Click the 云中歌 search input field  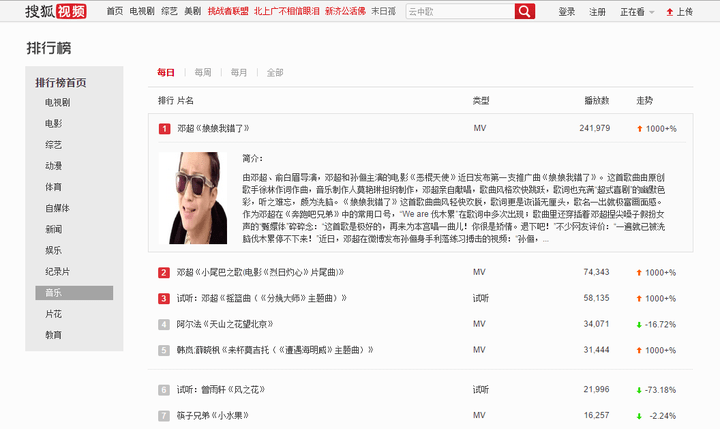(x=460, y=11)
